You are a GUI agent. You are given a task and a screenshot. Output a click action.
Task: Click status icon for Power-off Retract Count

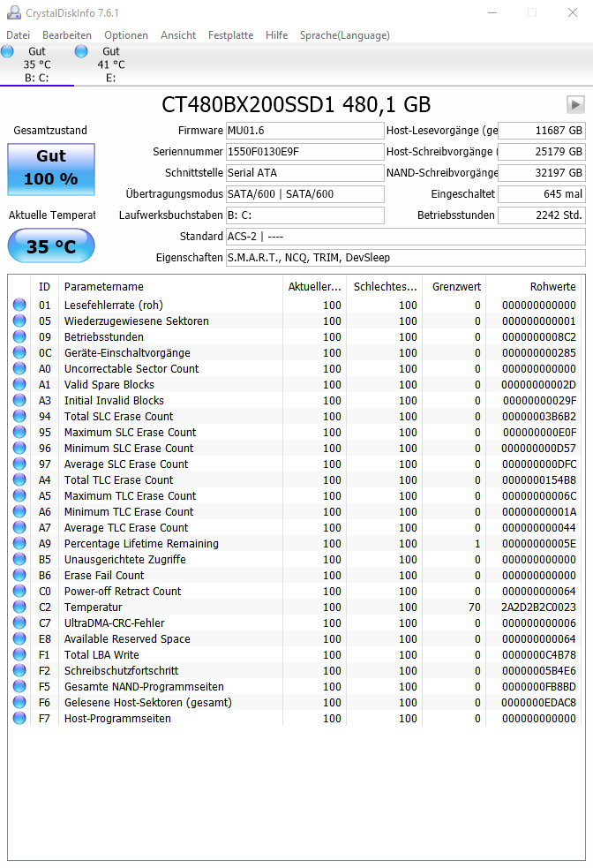(19, 591)
